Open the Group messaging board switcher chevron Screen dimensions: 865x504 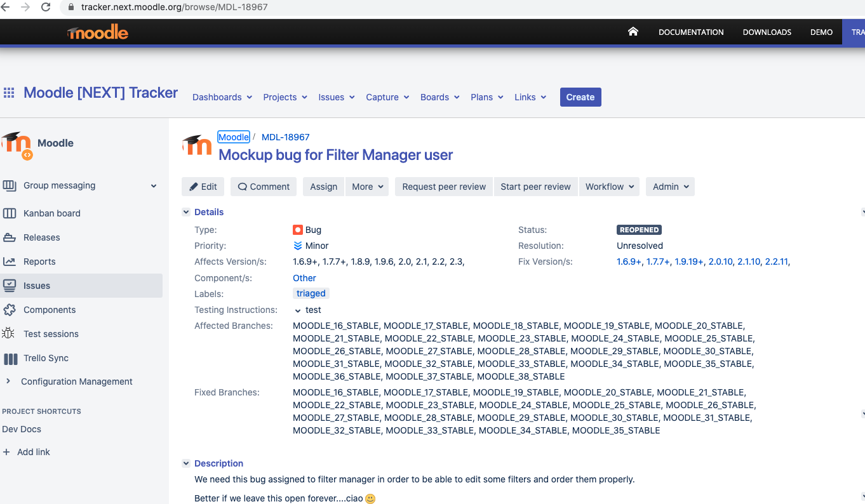point(154,186)
